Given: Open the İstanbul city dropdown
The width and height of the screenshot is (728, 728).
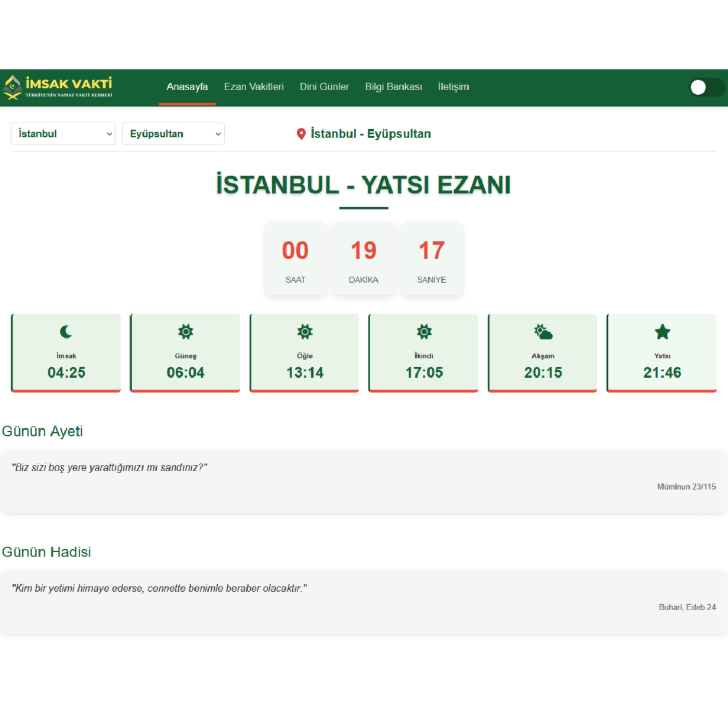Looking at the screenshot, I should point(63,134).
